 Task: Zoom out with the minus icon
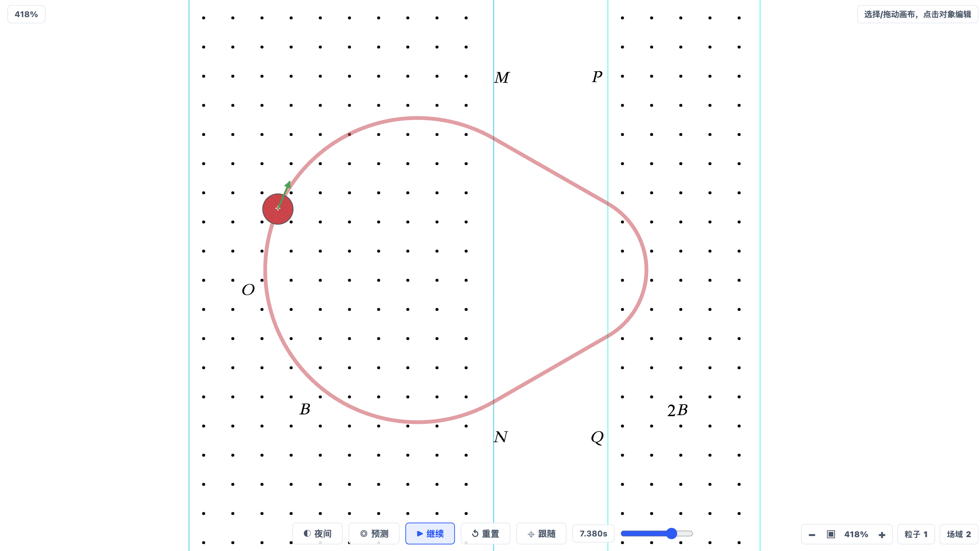812,534
